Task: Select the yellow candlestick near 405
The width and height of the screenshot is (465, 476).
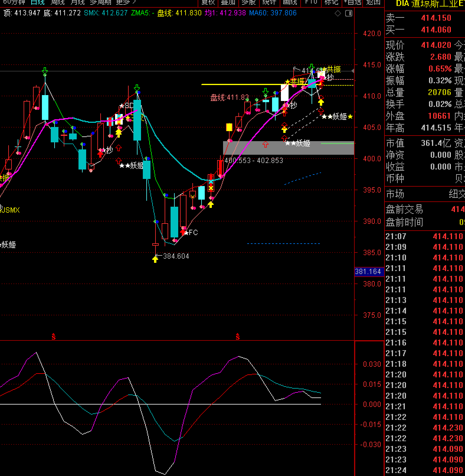Action: tap(229, 127)
